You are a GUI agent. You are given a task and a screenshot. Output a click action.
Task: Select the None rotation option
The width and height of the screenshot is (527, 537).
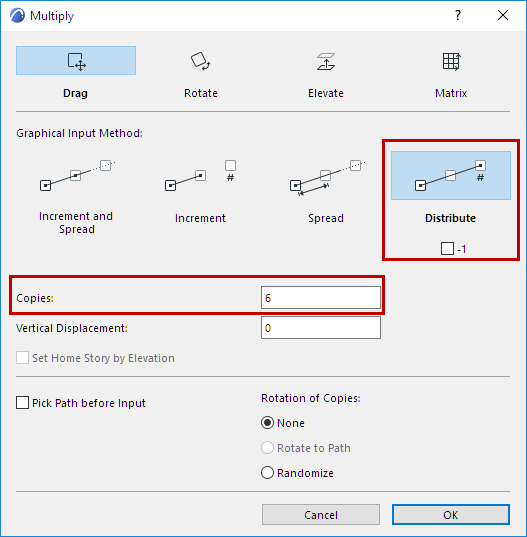pyautogui.click(x=267, y=423)
